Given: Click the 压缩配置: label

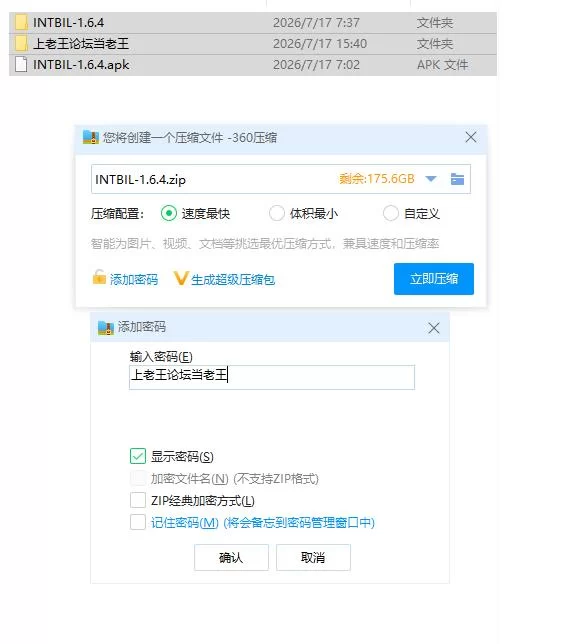Looking at the screenshot, I should point(117,214).
